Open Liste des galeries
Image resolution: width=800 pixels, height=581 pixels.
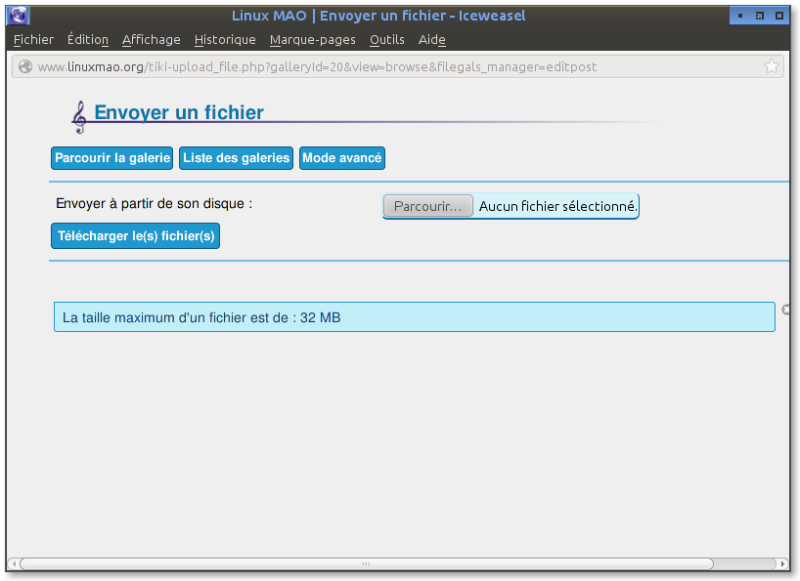pos(236,158)
